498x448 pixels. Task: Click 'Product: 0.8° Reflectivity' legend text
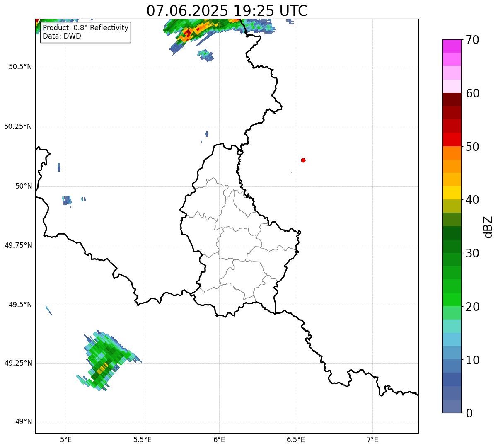[86, 28]
